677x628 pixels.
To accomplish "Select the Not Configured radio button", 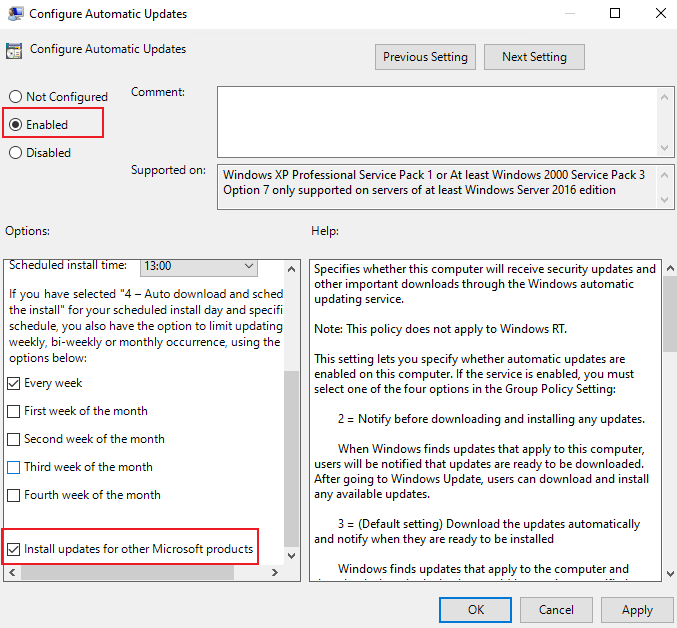I will (16, 97).
